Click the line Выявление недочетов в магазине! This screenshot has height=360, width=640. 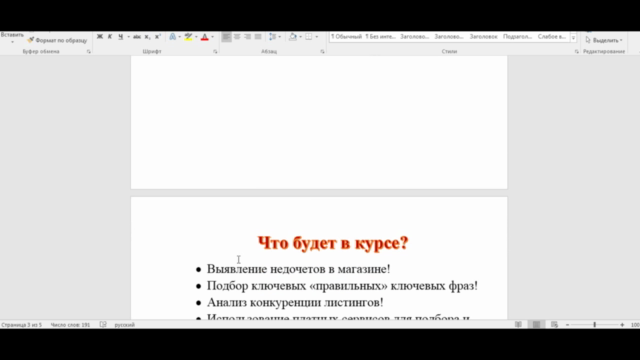pyautogui.click(x=298, y=269)
